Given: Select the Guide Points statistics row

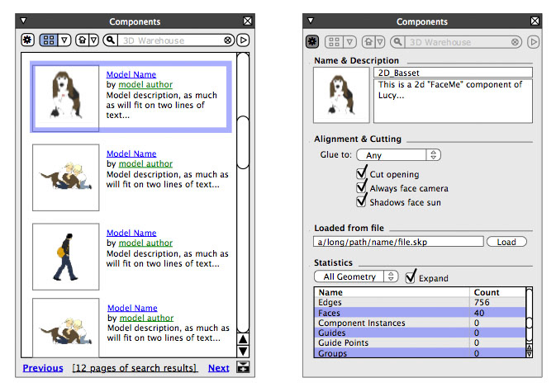Looking at the screenshot, I should 420,342.
